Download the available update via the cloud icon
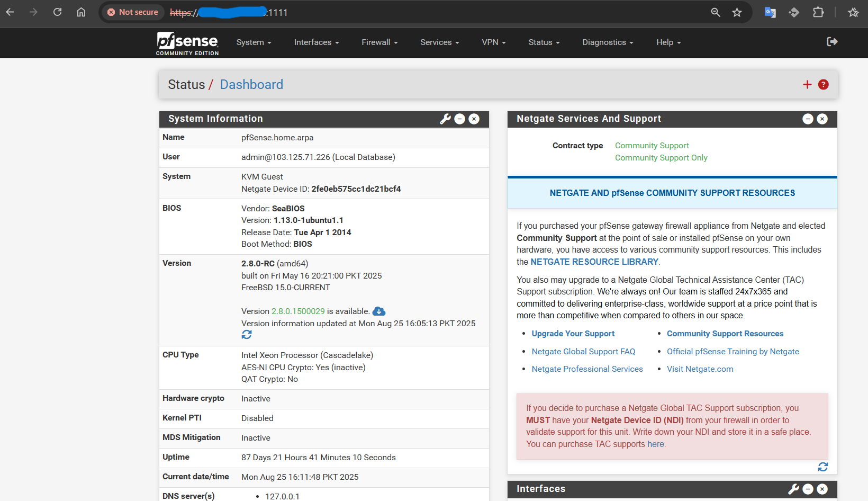The image size is (868, 501). (x=379, y=311)
